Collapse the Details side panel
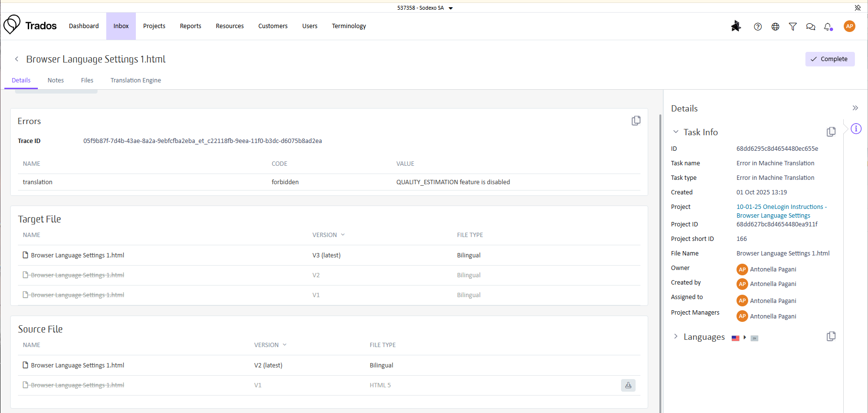The width and height of the screenshot is (868, 413). coord(855,108)
